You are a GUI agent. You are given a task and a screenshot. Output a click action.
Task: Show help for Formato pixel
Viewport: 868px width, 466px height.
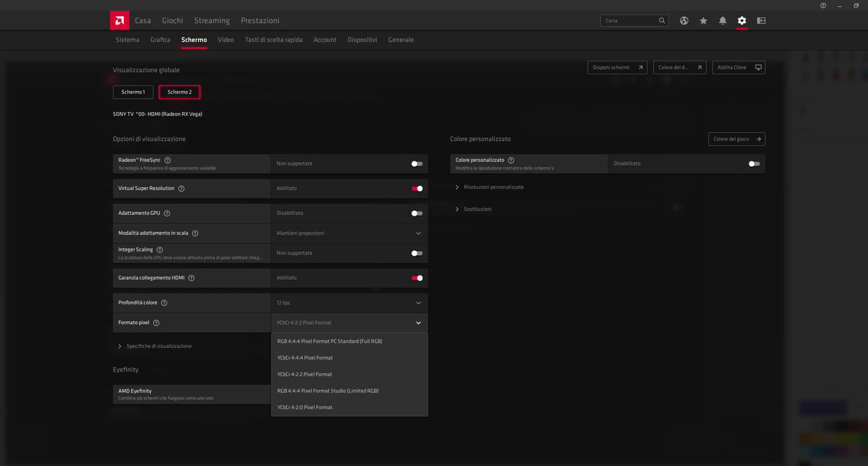[x=156, y=323]
